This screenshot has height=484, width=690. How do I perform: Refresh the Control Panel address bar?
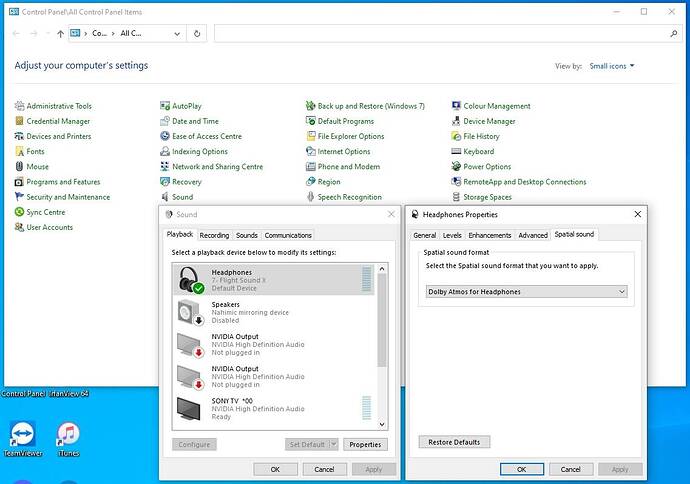tap(197, 33)
